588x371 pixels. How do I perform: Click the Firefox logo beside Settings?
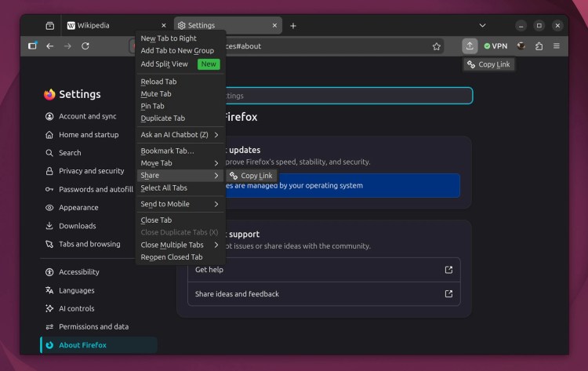[x=49, y=94]
